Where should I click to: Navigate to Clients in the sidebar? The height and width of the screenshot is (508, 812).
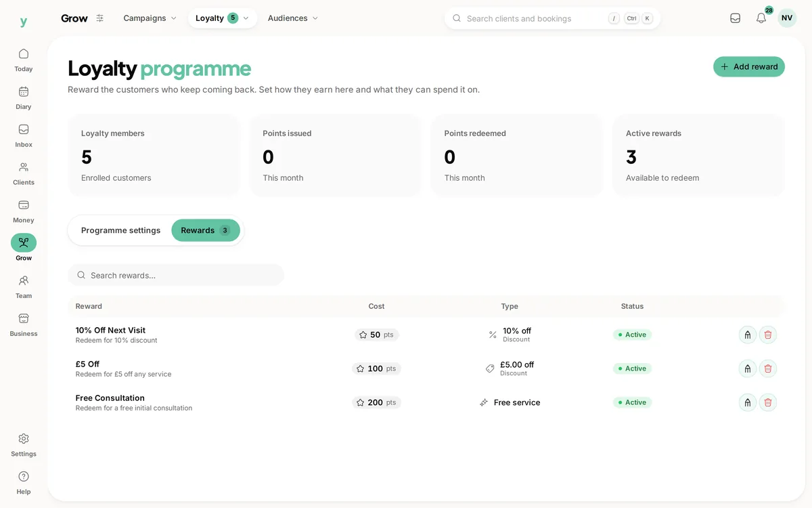tap(24, 173)
